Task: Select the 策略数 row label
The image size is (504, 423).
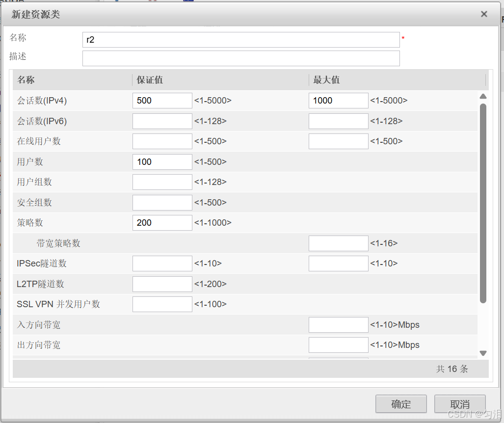Action: [x=30, y=223]
